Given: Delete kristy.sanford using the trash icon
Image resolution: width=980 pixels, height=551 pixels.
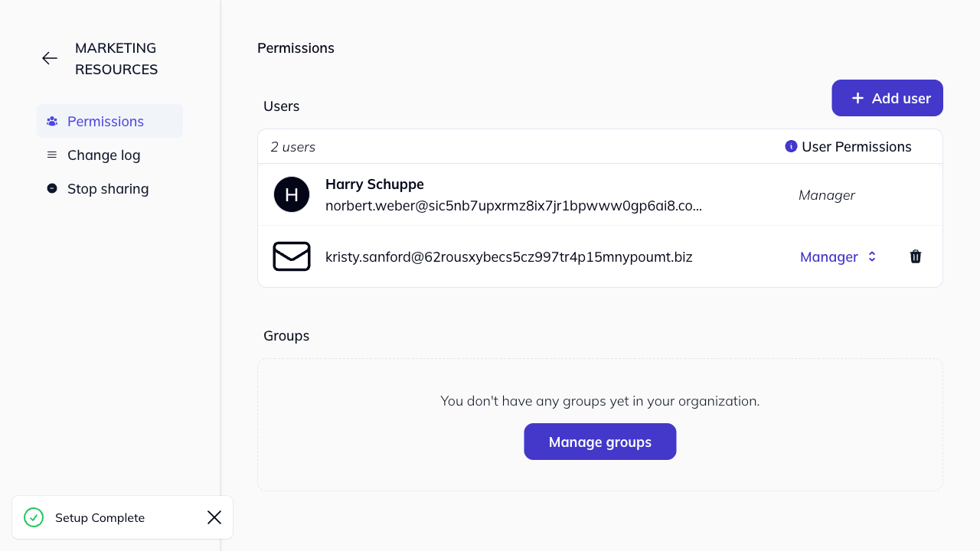Looking at the screenshot, I should [x=916, y=256].
